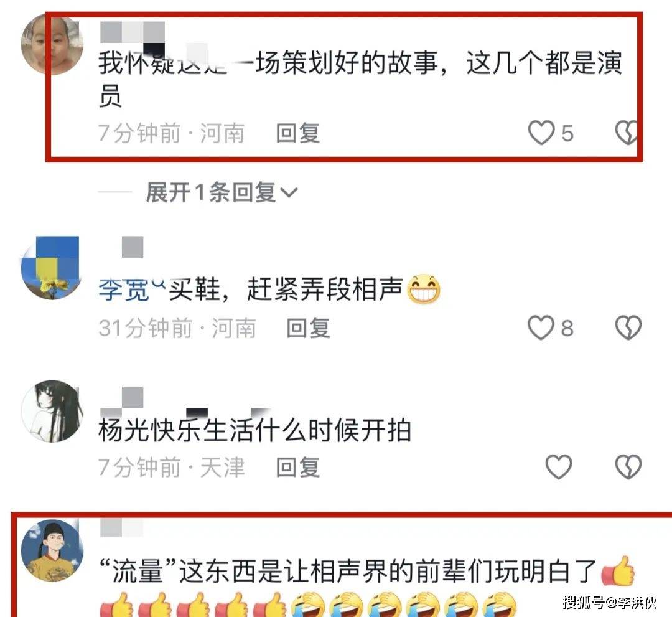672x617 pixels.
Task: Tap broken heart on 赶紧弄段相声 comment
Action: [628, 327]
